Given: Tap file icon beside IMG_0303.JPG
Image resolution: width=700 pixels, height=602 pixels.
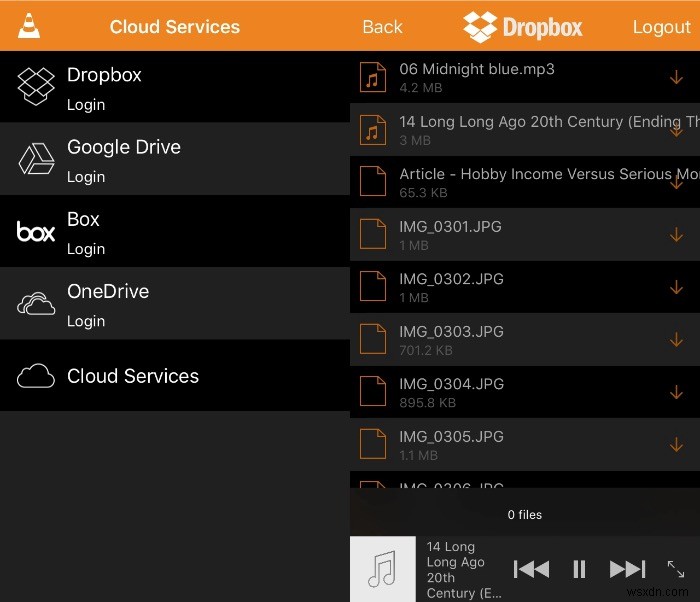Looking at the screenshot, I should point(373,339).
